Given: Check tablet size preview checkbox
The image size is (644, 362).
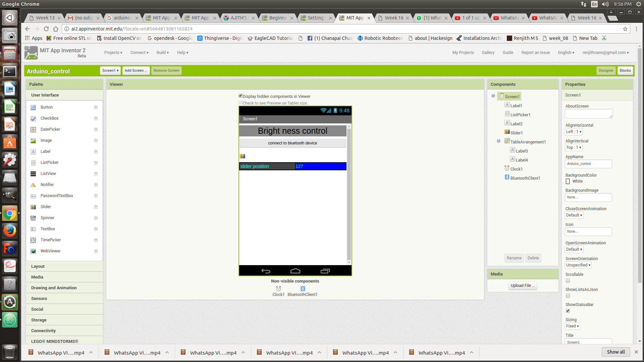Looking at the screenshot, I should click(x=240, y=103).
